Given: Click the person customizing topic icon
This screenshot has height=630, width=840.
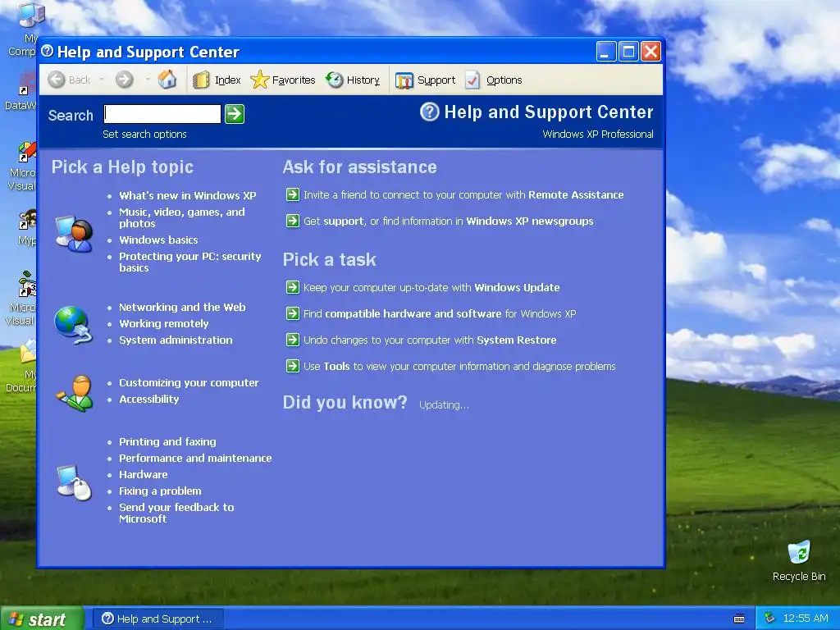Looking at the screenshot, I should click(75, 393).
